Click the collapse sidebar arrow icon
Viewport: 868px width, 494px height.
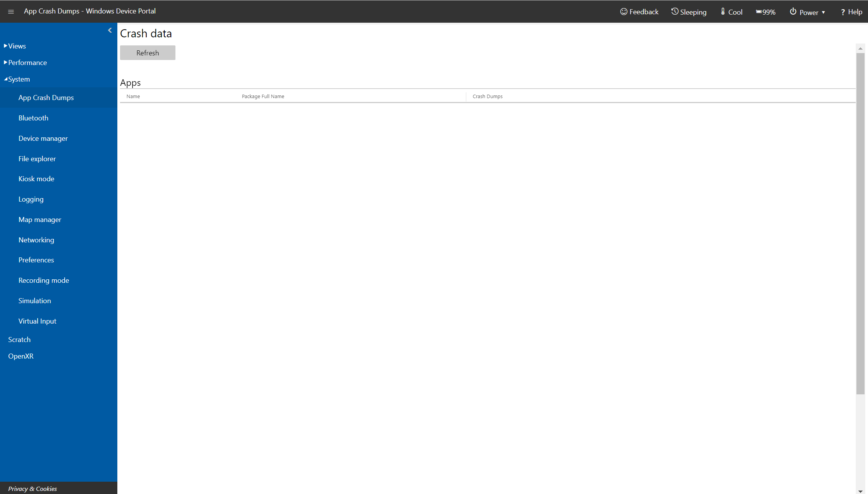click(x=110, y=30)
